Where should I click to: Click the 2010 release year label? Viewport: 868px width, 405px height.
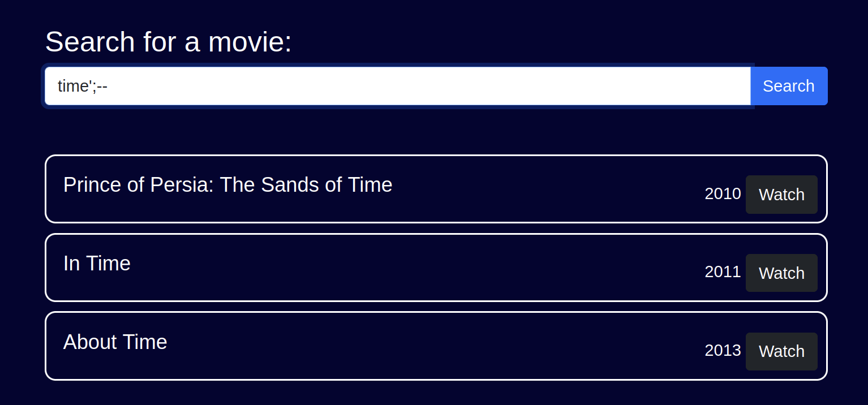point(723,194)
